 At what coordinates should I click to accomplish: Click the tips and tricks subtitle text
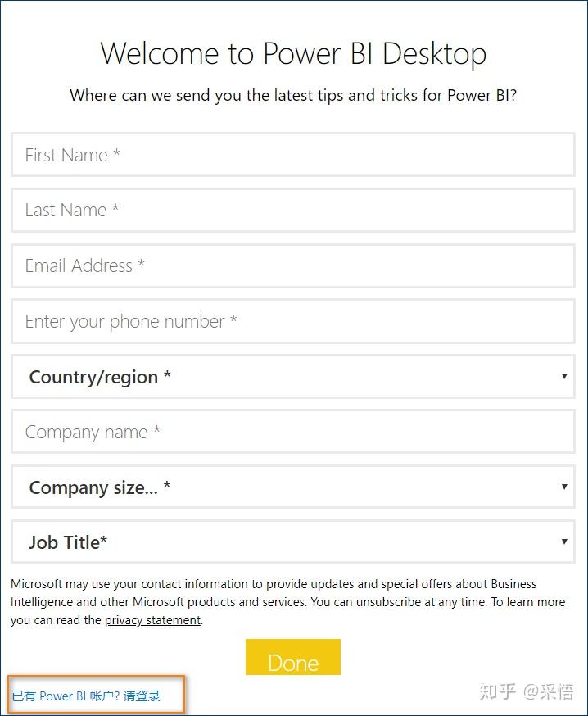pos(293,95)
